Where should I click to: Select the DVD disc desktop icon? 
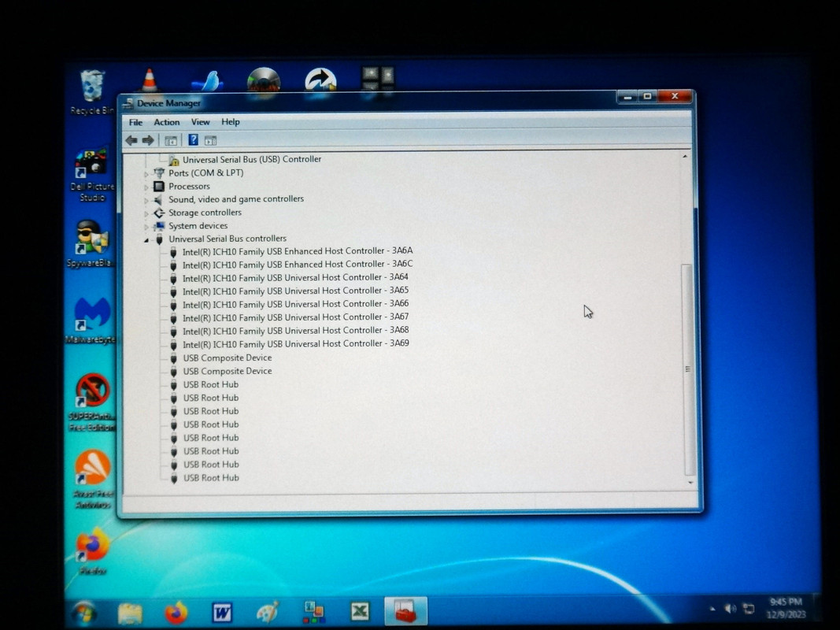(x=264, y=81)
